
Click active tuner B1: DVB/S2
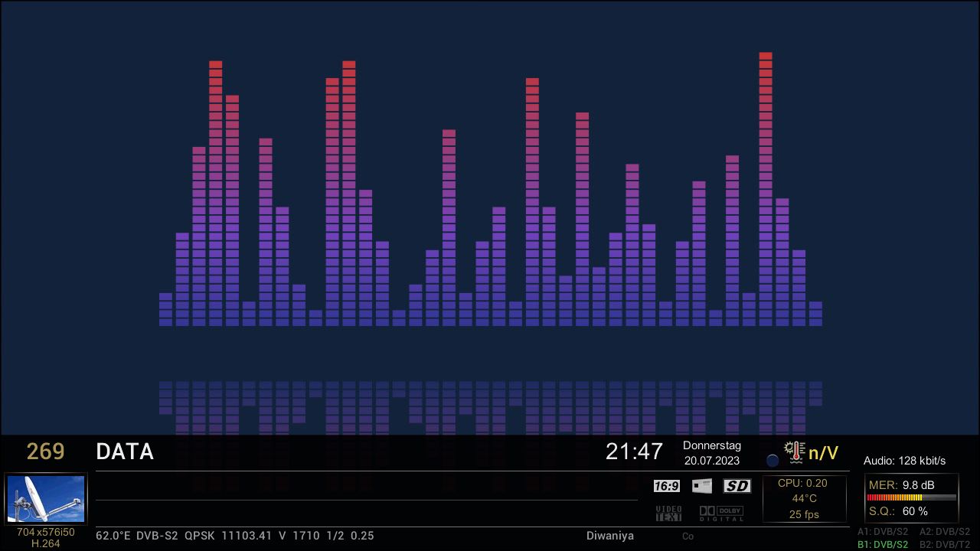[x=883, y=545]
